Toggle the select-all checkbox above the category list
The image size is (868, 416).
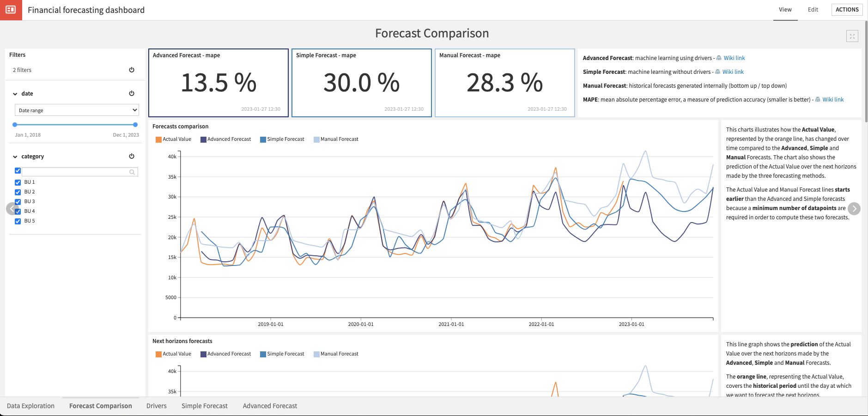tap(18, 170)
